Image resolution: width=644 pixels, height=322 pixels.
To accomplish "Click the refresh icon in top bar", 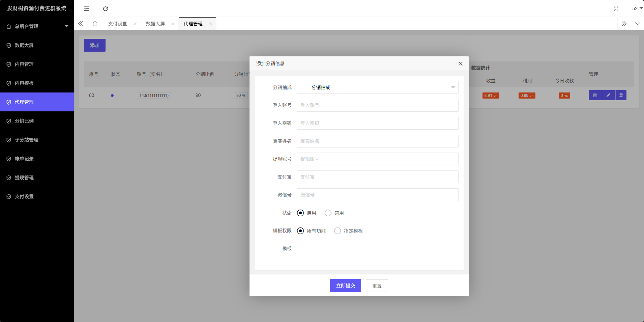I will (106, 9).
